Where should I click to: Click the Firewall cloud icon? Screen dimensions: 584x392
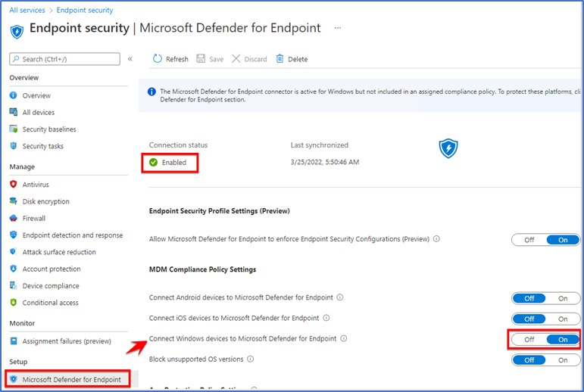tap(14, 218)
